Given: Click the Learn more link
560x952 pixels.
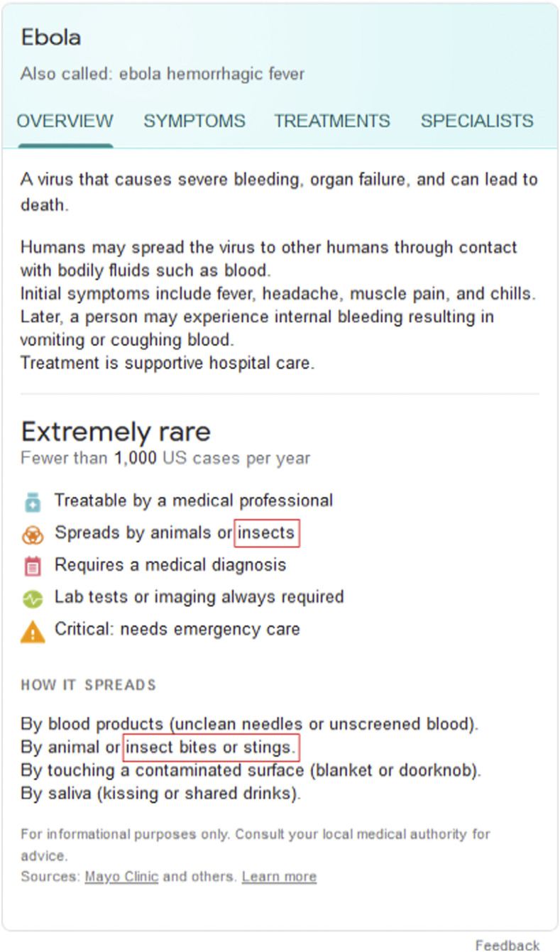Looking at the screenshot, I should pos(279,877).
